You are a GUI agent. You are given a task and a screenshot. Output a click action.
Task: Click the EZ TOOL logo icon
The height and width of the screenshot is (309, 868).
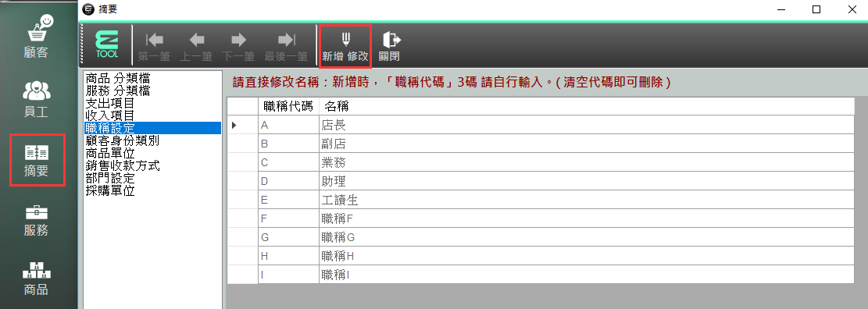click(x=106, y=44)
